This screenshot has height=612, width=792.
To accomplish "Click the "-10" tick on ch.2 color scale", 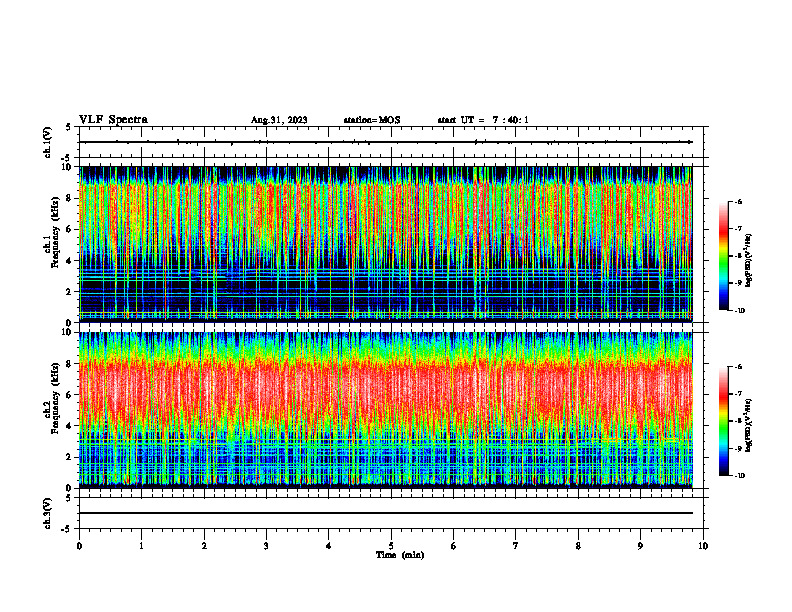I will (x=740, y=476).
